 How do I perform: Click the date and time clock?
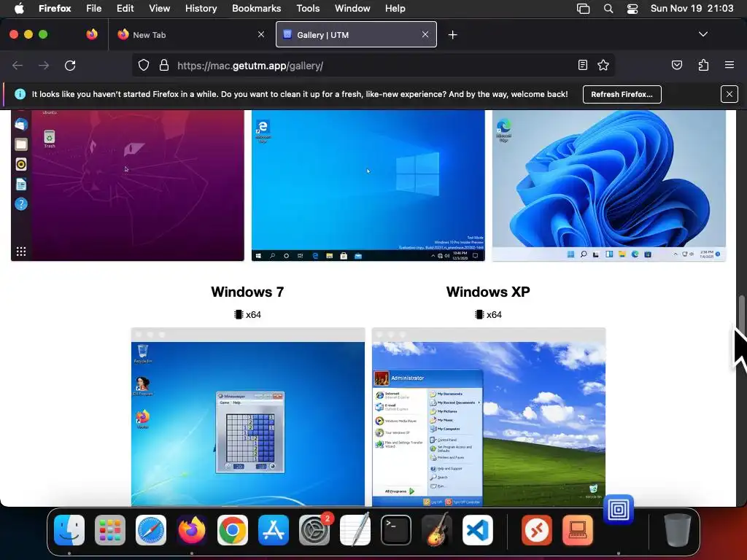click(692, 8)
